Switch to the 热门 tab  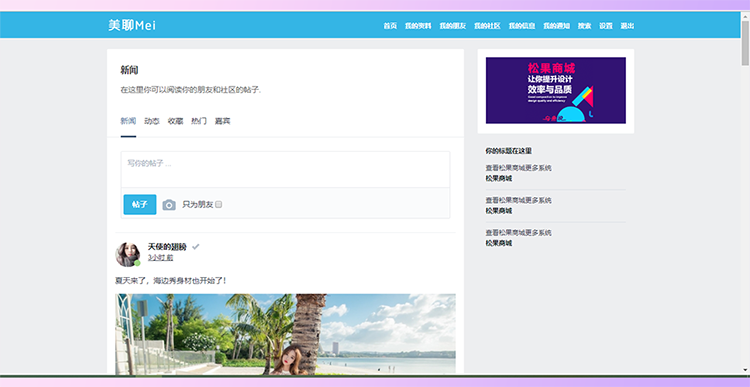[x=199, y=121]
